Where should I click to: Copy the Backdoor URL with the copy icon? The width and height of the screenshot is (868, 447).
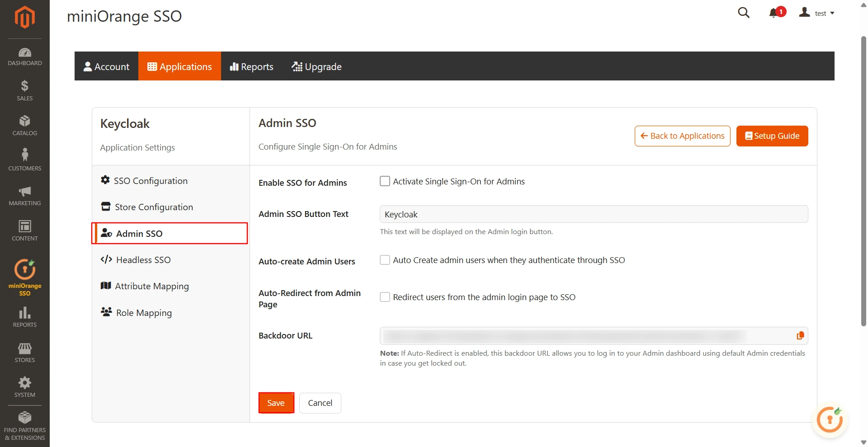[x=800, y=335]
